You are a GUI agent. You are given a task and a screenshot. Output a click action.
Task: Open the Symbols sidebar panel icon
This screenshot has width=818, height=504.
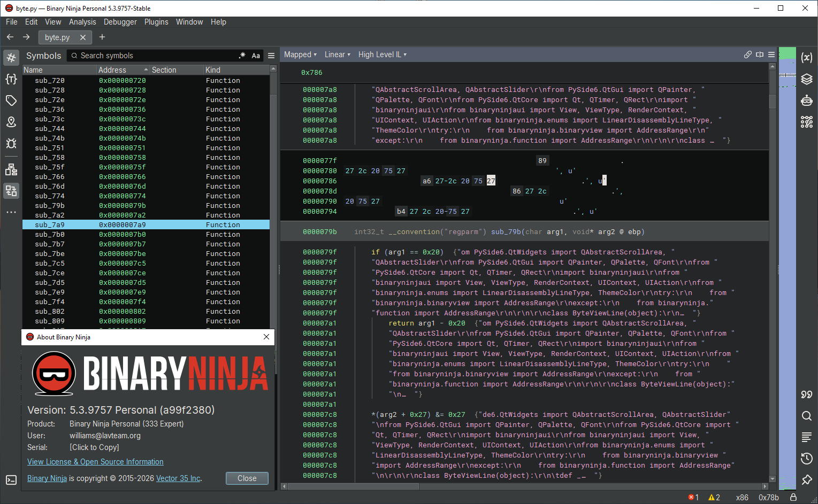tap(11, 57)
